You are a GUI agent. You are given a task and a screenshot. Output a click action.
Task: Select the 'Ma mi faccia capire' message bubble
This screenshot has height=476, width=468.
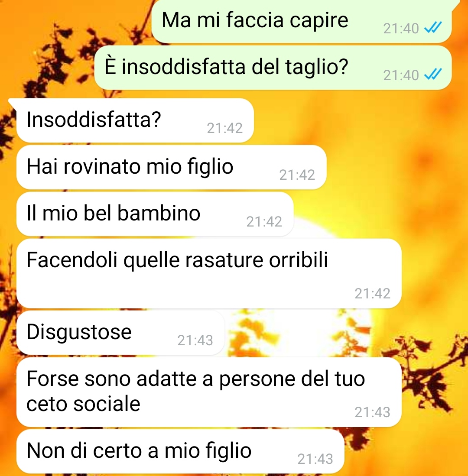click(301, 21)
